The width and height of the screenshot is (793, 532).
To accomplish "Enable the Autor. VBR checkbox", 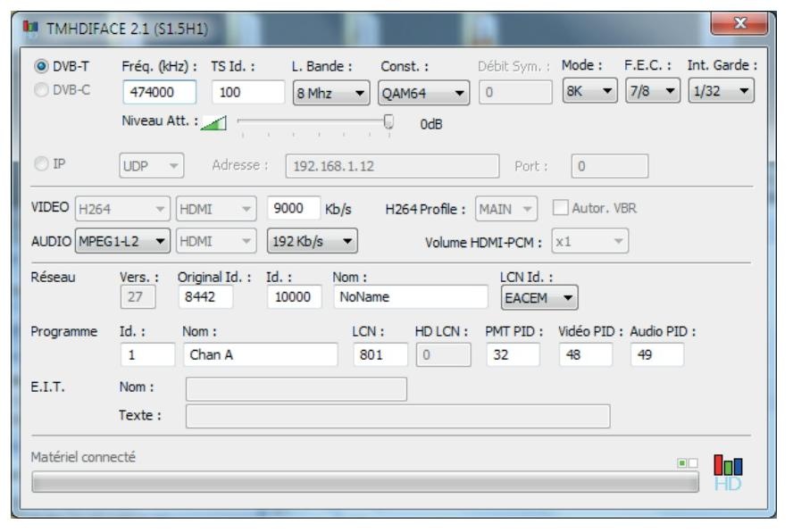I will (560, 208).
